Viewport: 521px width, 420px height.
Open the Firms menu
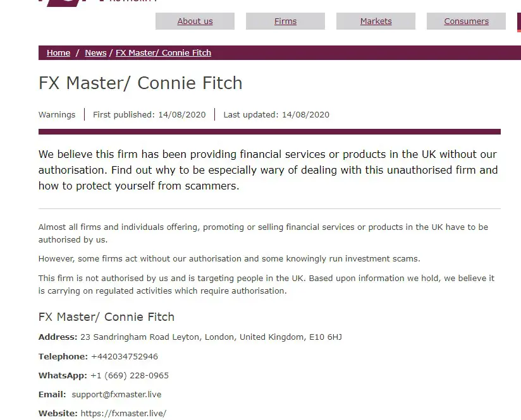(285, 21)
